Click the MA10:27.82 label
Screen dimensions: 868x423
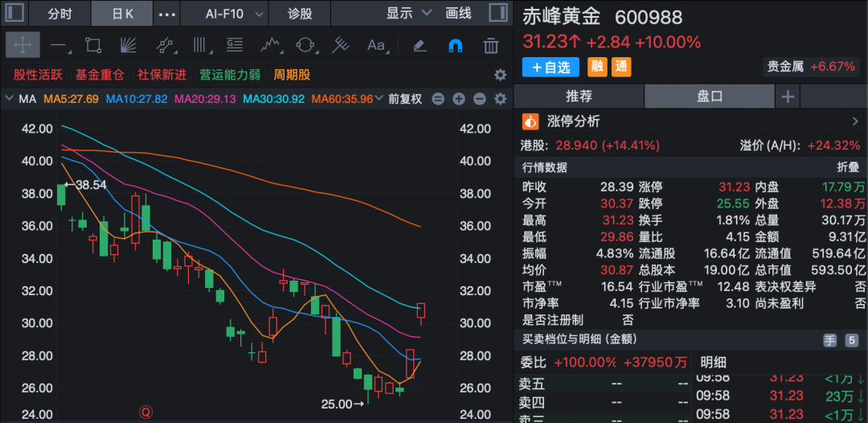coord(137,99)
